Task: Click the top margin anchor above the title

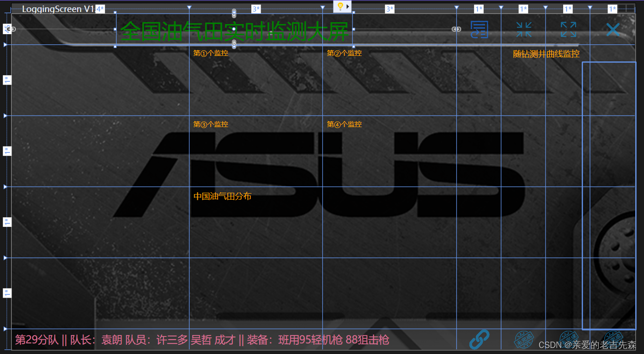Action: 234,13
